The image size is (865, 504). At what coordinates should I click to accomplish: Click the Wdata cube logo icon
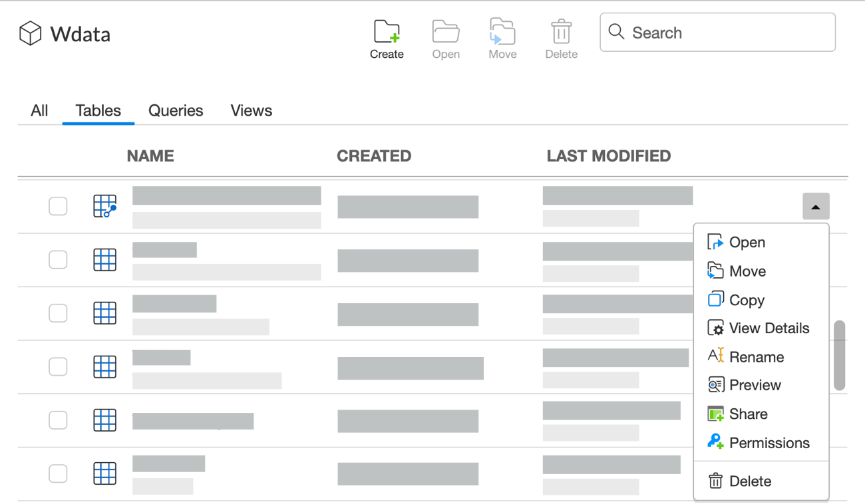pos(30,33)
